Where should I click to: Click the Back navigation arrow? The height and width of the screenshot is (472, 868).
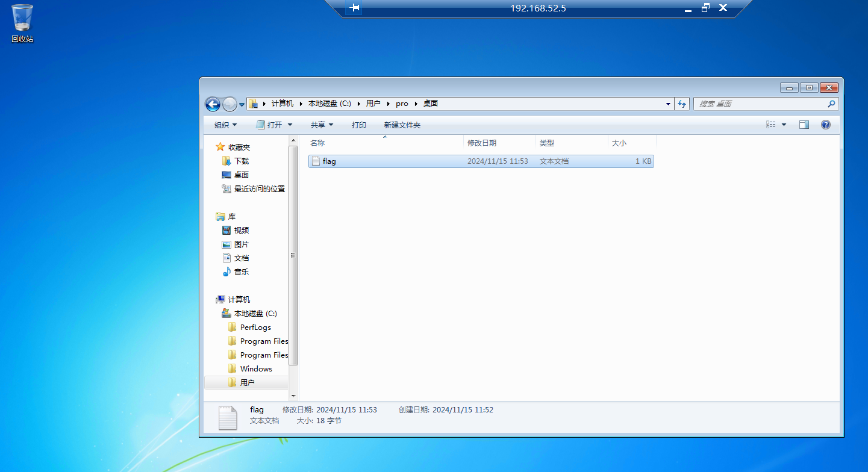point(213,104)
